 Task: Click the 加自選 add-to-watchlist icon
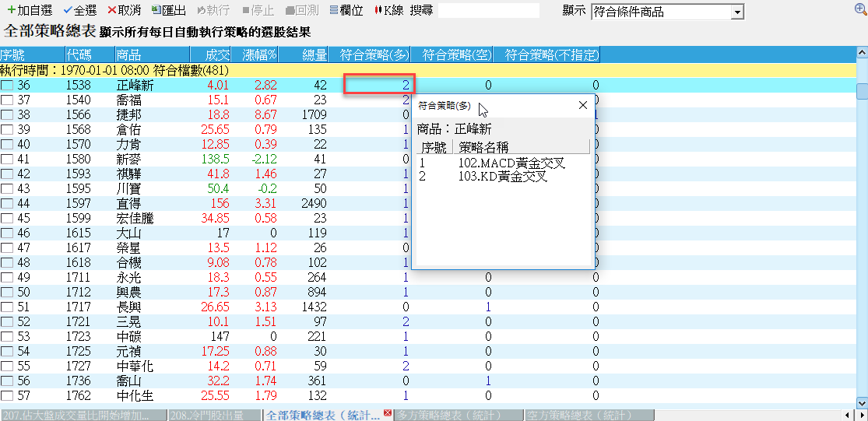[10, 10]
